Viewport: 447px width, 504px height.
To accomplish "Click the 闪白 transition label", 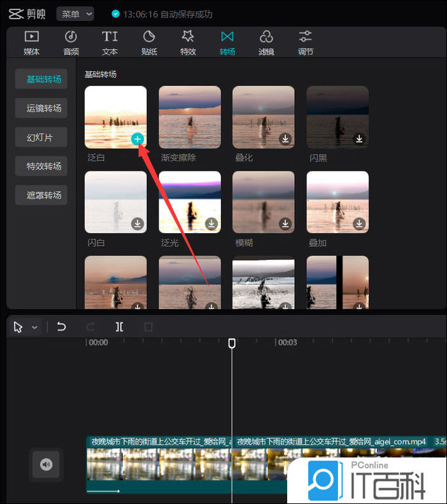I will pyautogui.click(x=96, y=243).
